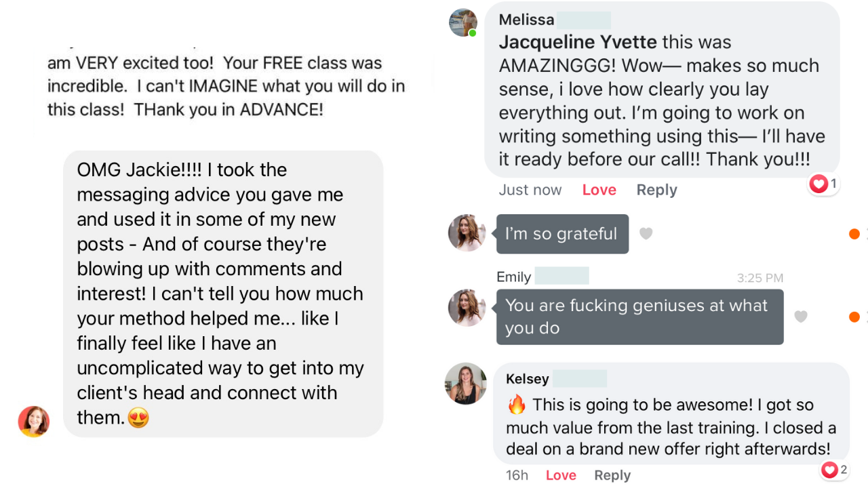Reply to Melissa's comment
868x488 pixels.
point(656,190)
